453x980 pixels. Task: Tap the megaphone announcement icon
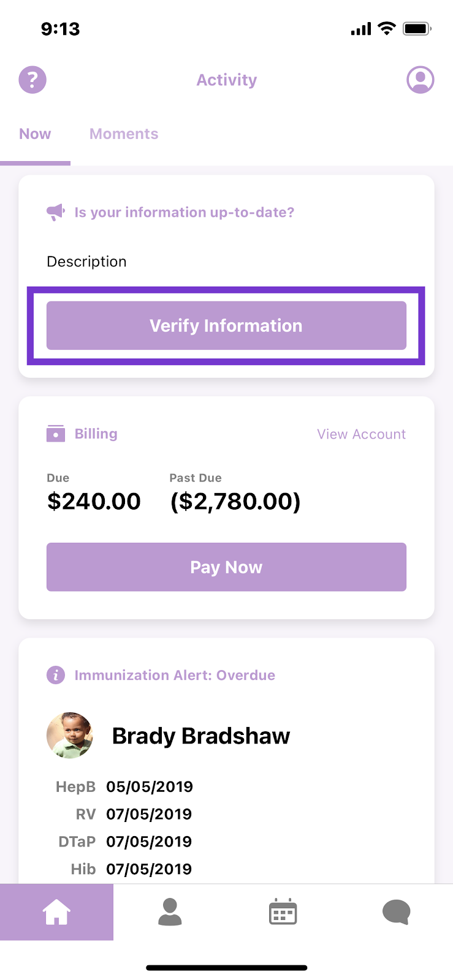coord(56,213)
